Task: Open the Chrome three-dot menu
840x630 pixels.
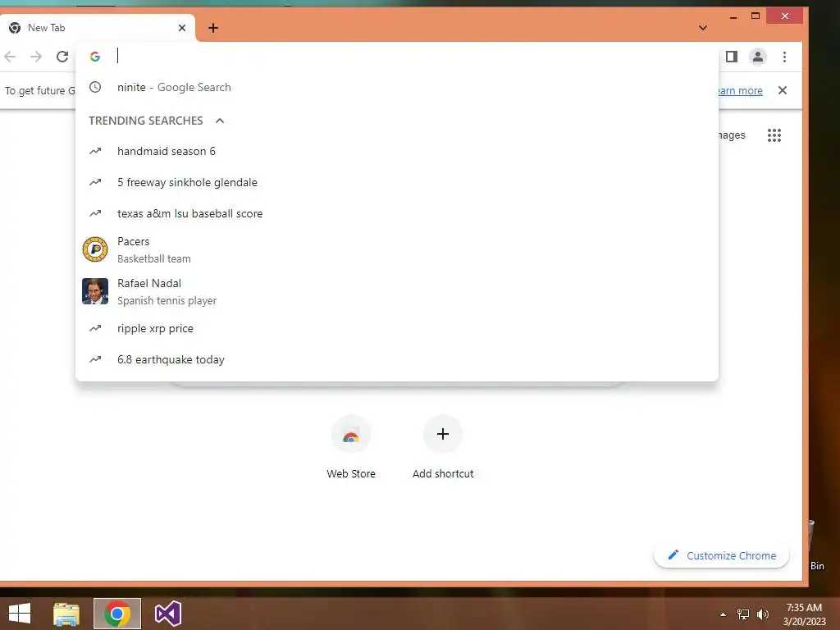Action: coord(784,57)
